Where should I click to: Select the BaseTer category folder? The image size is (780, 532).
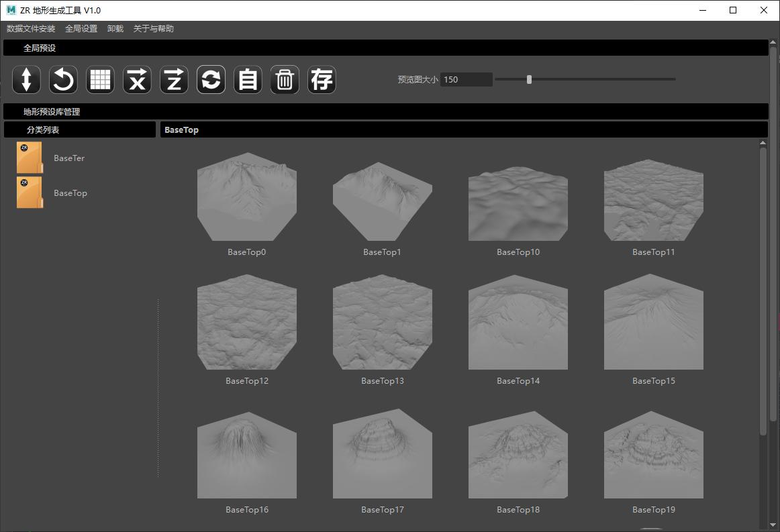click(30, 158)
